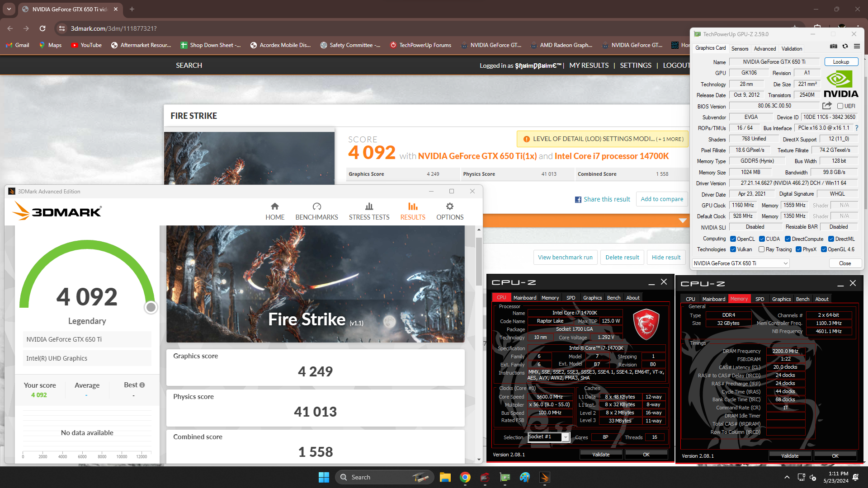This screenshot has height=488, width=868.
Task: Expand +1 MORE on LOD warning
Action: click(x=670, y=139)
